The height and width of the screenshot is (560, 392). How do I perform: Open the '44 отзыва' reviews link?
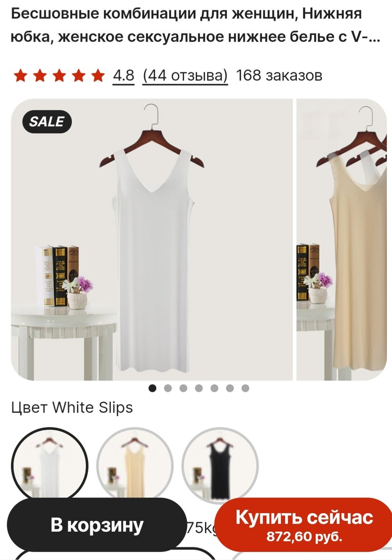click(186, 75)
